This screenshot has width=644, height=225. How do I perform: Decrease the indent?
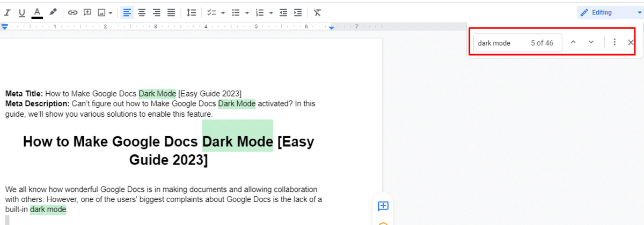pyautogui.click(x=283, y=12)
